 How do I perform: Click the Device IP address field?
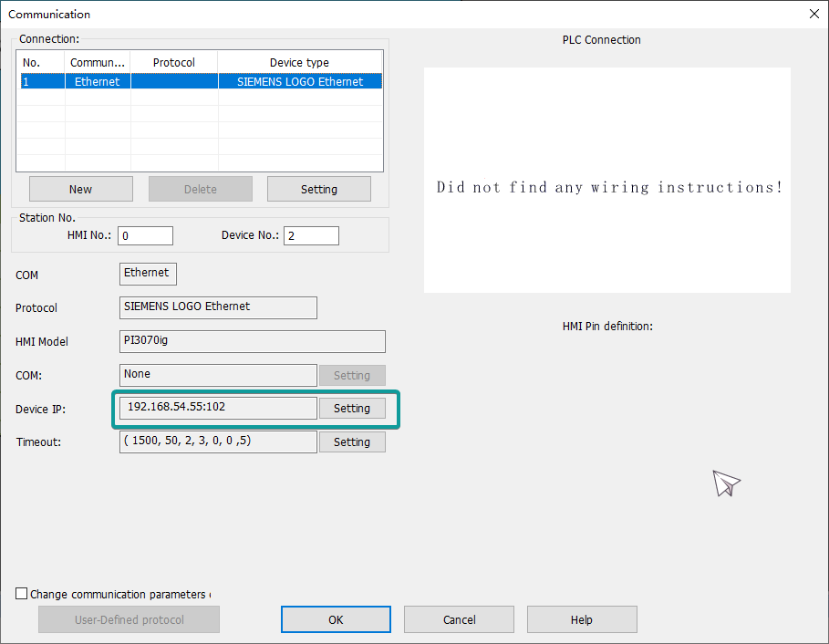pos(218,408)
